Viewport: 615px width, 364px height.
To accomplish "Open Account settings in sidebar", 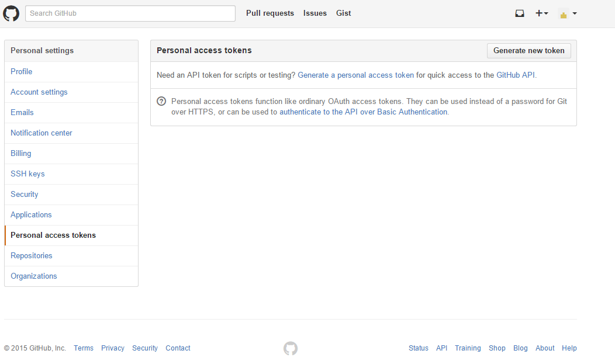I will tap(71, 92).
